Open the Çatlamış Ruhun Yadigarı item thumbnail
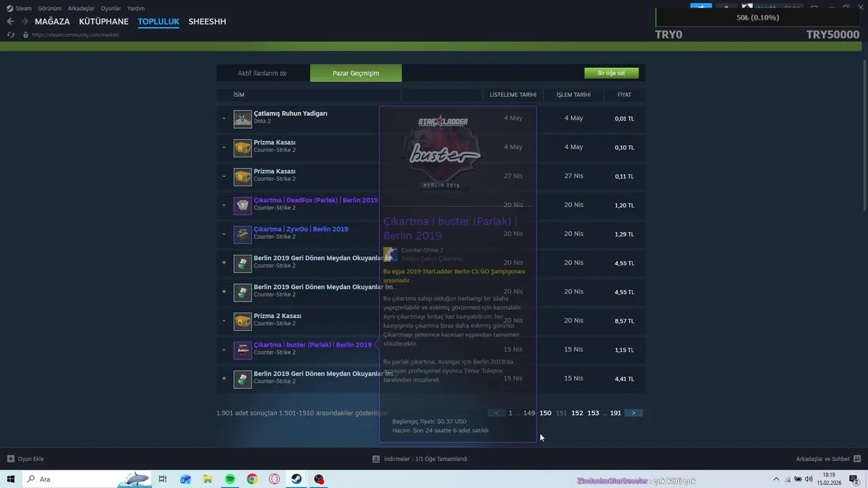868x488 pixels. pos(243,119)
